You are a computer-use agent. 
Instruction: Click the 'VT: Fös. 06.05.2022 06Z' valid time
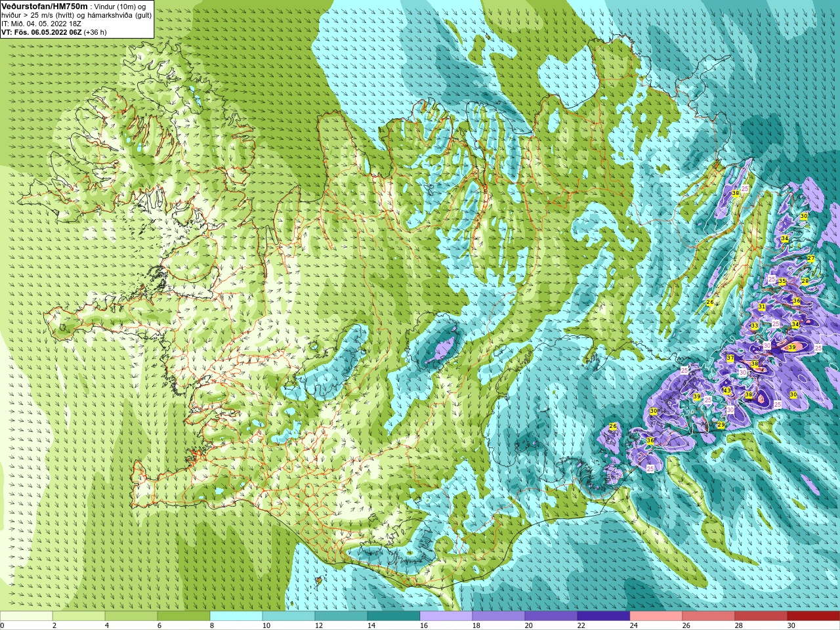point(41,32)
